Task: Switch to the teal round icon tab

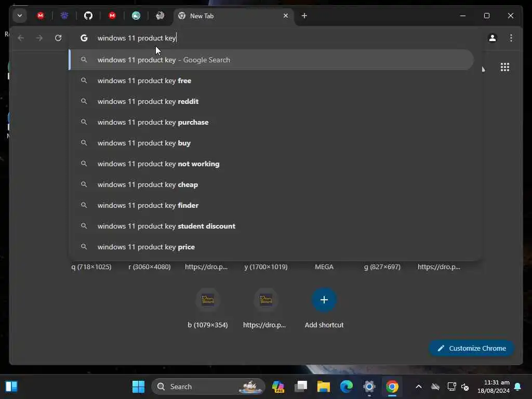Action: point(136,16)
